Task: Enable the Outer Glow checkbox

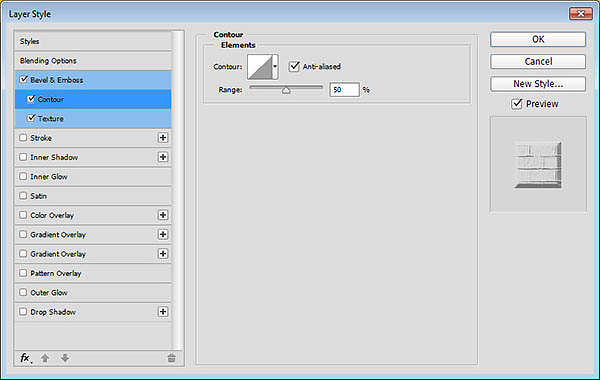Action: click(23, 292)
